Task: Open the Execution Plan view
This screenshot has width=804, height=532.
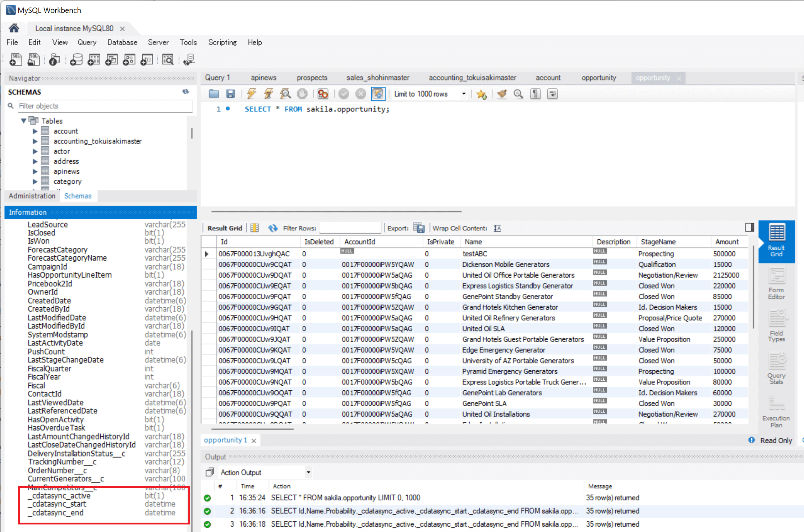Action: tap(776, 412)
